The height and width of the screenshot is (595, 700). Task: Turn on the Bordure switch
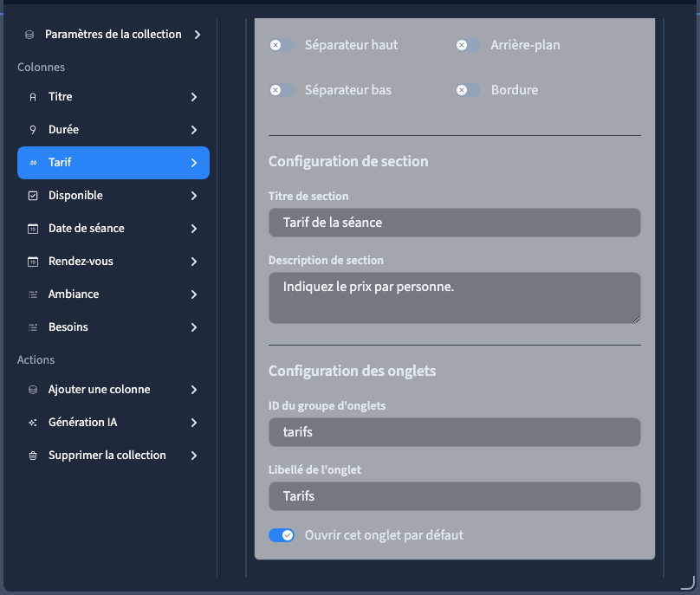click(x=468, y=90)
